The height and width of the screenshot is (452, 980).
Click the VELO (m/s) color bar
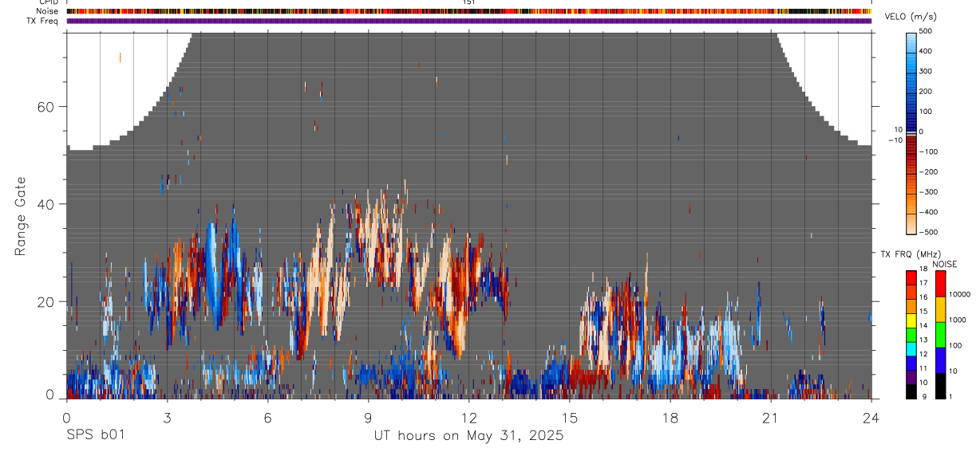tap(911, 132)
